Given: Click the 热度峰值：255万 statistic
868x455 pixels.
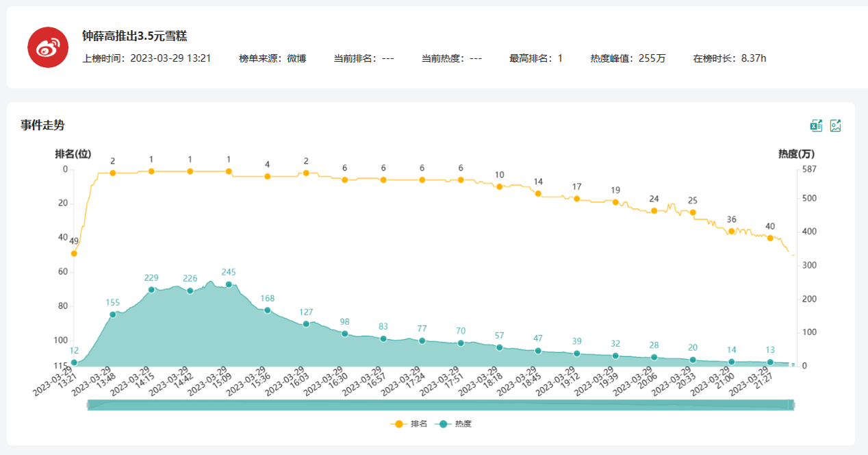Looking at the screenshot, I should (628, 58).
